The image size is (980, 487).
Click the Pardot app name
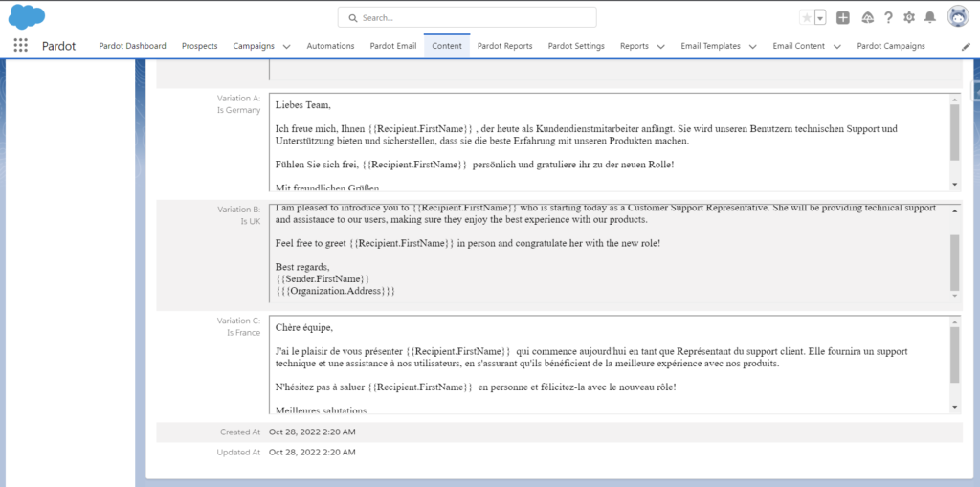click(58, 46)
